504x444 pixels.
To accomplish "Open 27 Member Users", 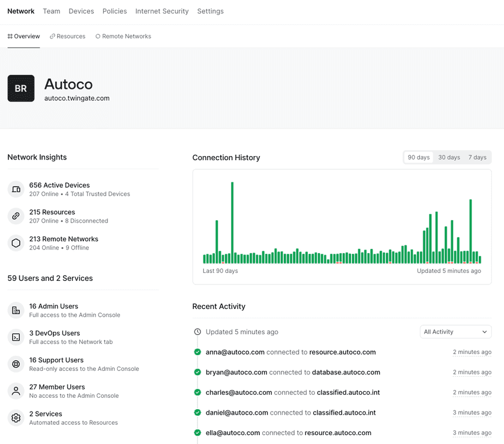I will [57, 387].
